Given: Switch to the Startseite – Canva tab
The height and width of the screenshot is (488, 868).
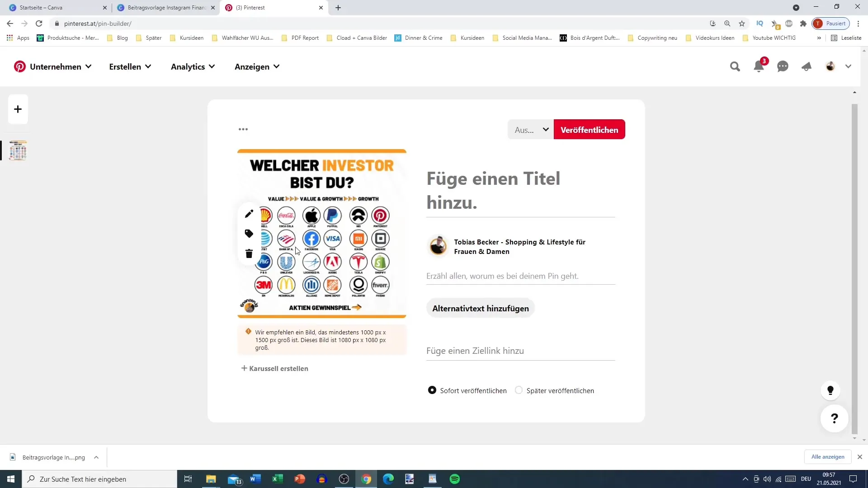Looking at the screenshot, I should point(57,8).
